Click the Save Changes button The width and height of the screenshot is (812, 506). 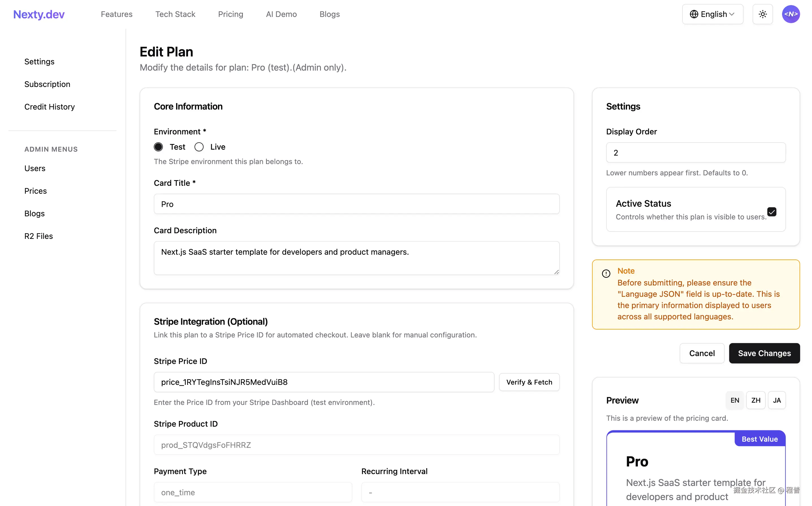pyautogui.click(x=764, y=353)
